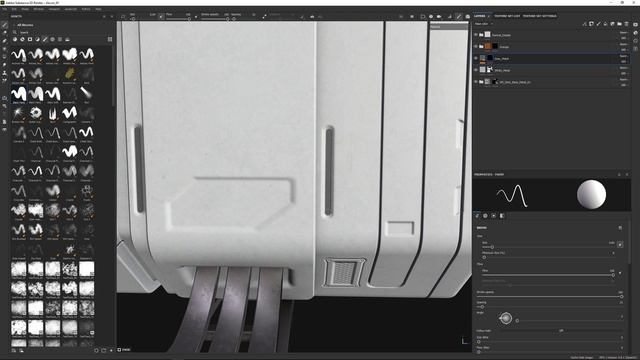Image resolution: width=640 pixels, height=360 pixels.
Task: Add a new fill layer
Action: (605, 24)
